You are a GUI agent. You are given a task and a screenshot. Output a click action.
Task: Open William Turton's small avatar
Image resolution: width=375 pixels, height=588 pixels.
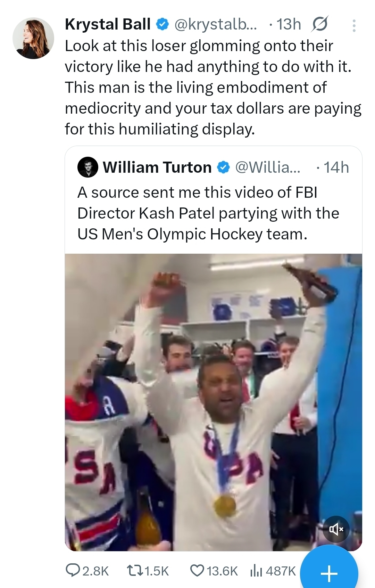[x=87, y=168]
